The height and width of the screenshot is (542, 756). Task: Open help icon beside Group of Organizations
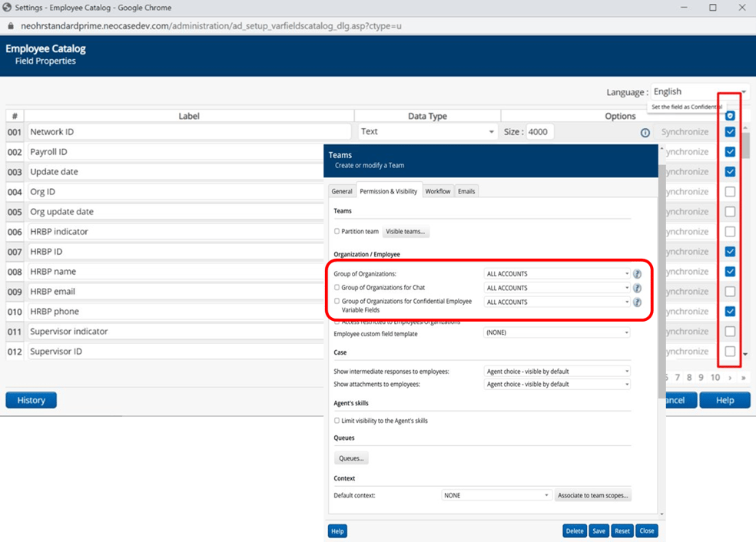[x=637, y=273]
